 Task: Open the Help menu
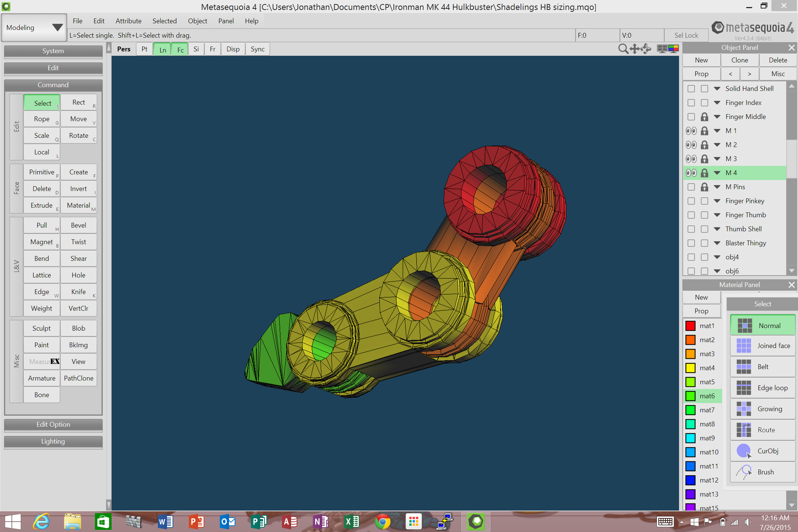coord(252,21)
